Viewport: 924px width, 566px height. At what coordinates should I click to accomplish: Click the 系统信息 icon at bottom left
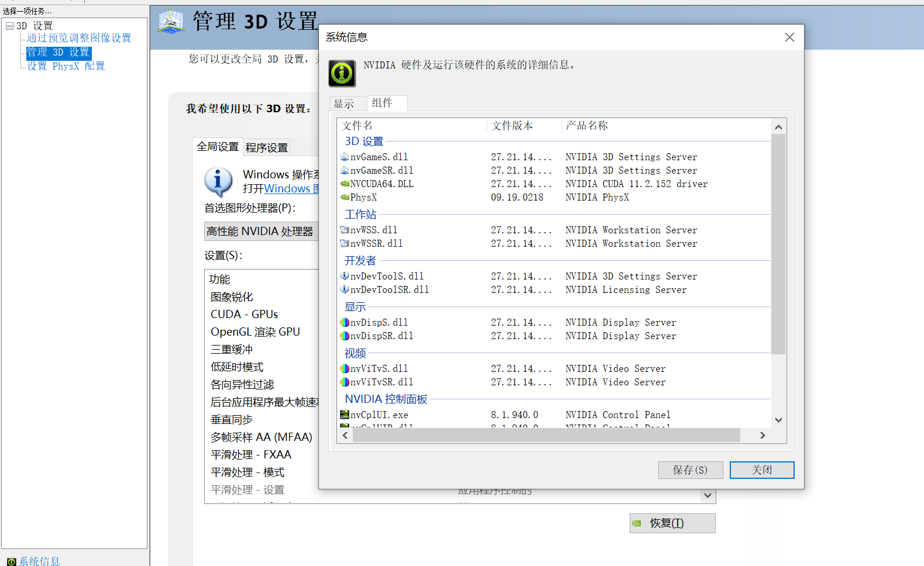pos(12,561)
